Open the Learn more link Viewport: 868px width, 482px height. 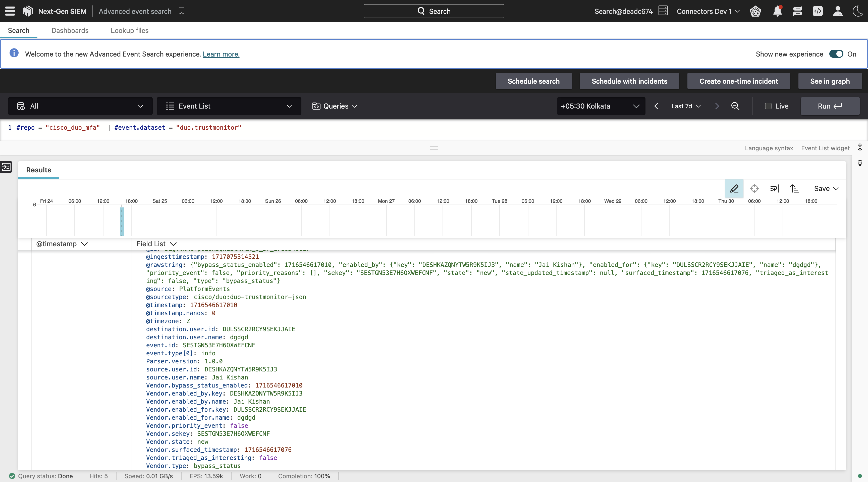click(x=221, y=54)
